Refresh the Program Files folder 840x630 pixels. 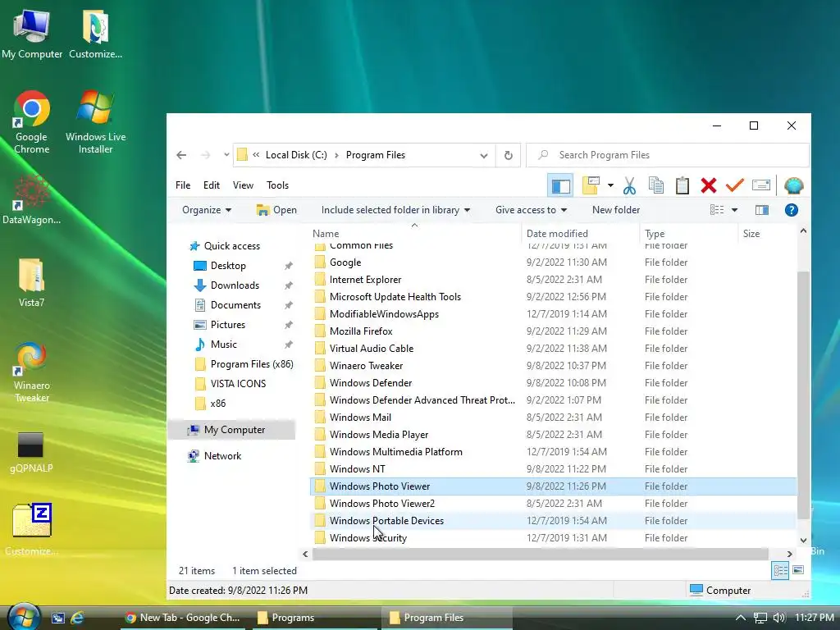click(x=508, y=155)
